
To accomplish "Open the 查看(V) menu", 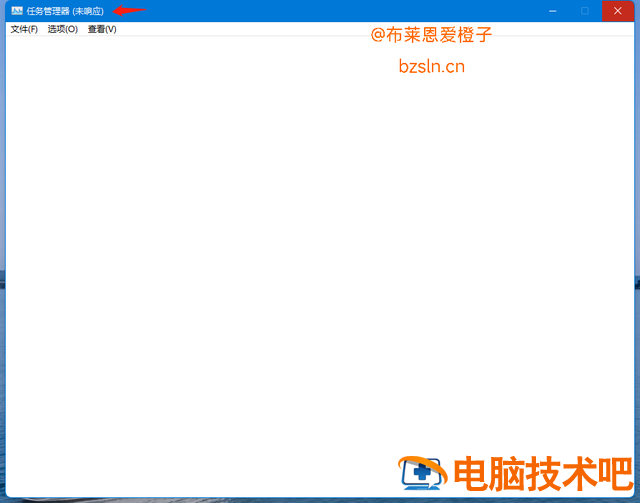I will click(102, 29).
